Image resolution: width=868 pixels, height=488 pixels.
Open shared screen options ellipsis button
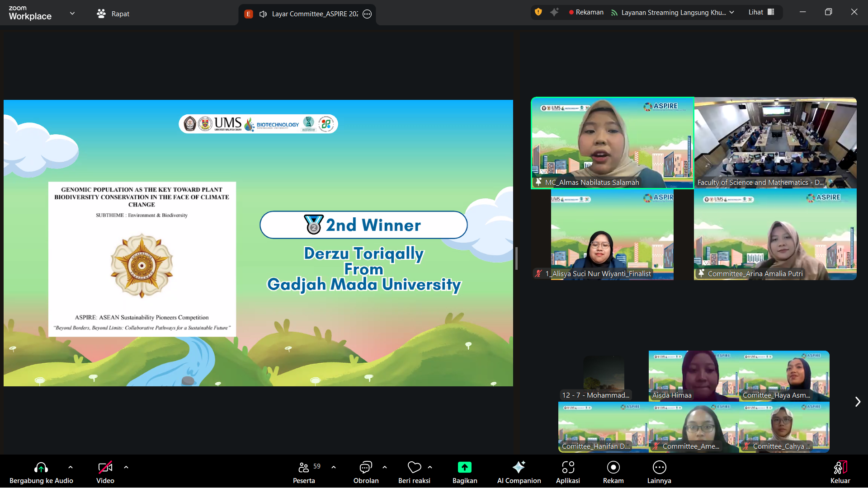coord(367,14)
